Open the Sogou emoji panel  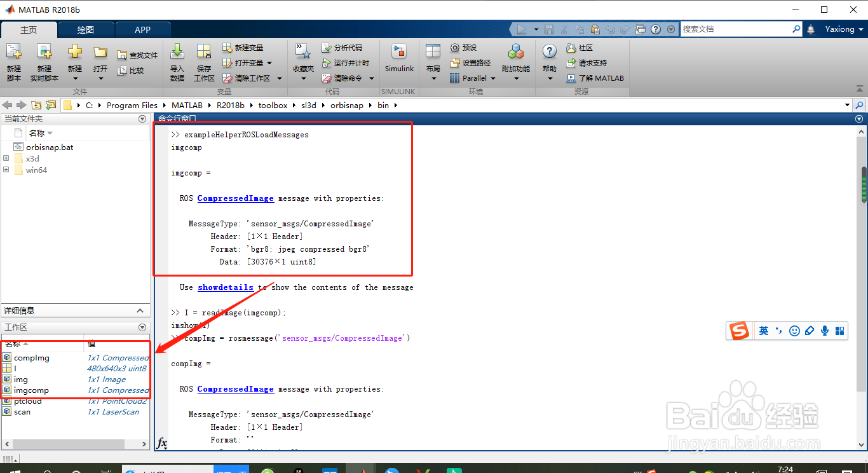click(x=794, y=331)
